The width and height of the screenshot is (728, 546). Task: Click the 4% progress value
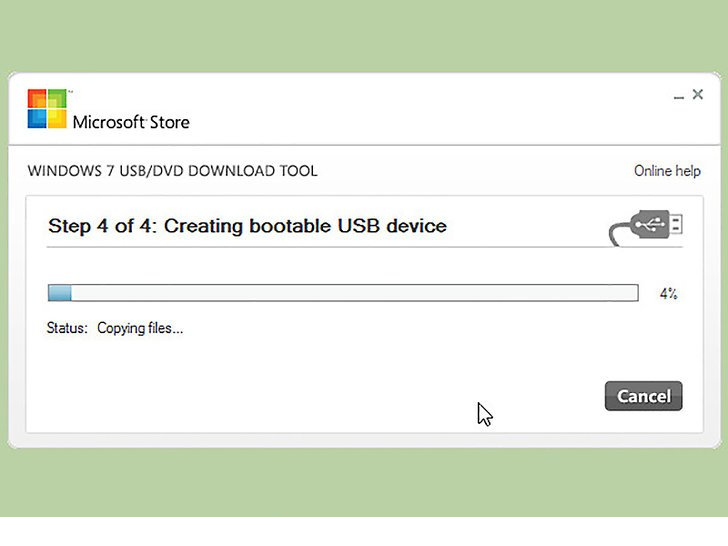[x=669, y=293]
